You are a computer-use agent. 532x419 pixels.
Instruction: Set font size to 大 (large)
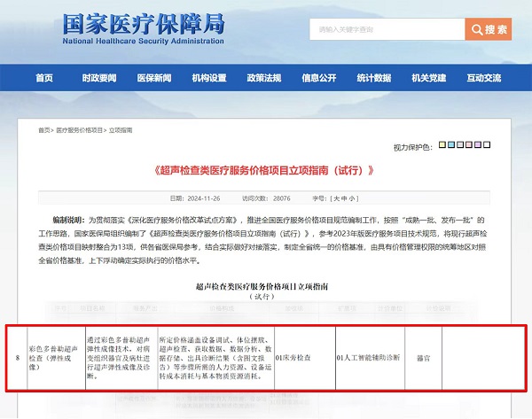tap(336, 198)
